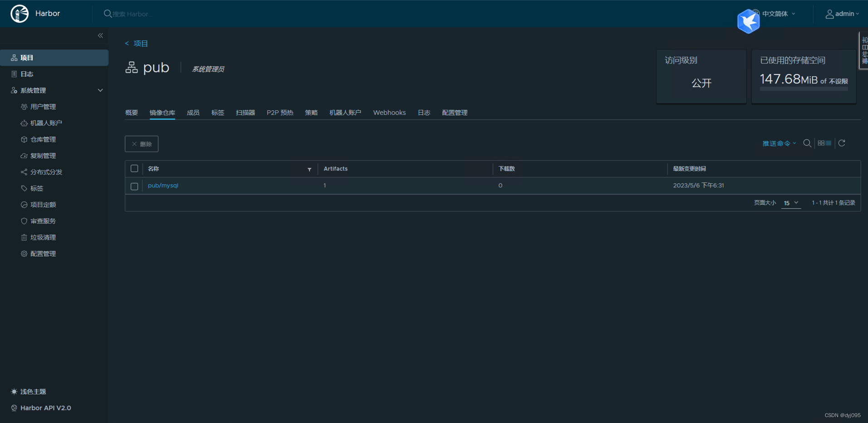Click the repository search icon
The width and height of the screenshot is (868, 423).
pyautogui.click(x=807, y=143)
